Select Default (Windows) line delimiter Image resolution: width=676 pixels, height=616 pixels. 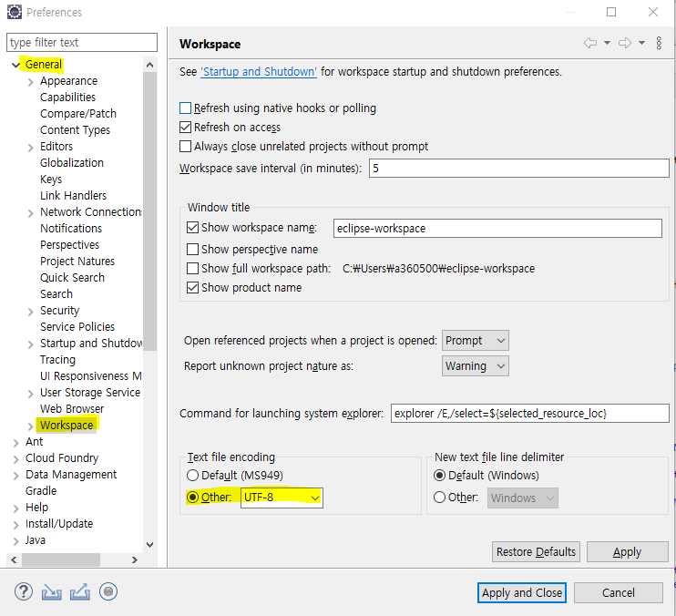[x=439, y=476]
